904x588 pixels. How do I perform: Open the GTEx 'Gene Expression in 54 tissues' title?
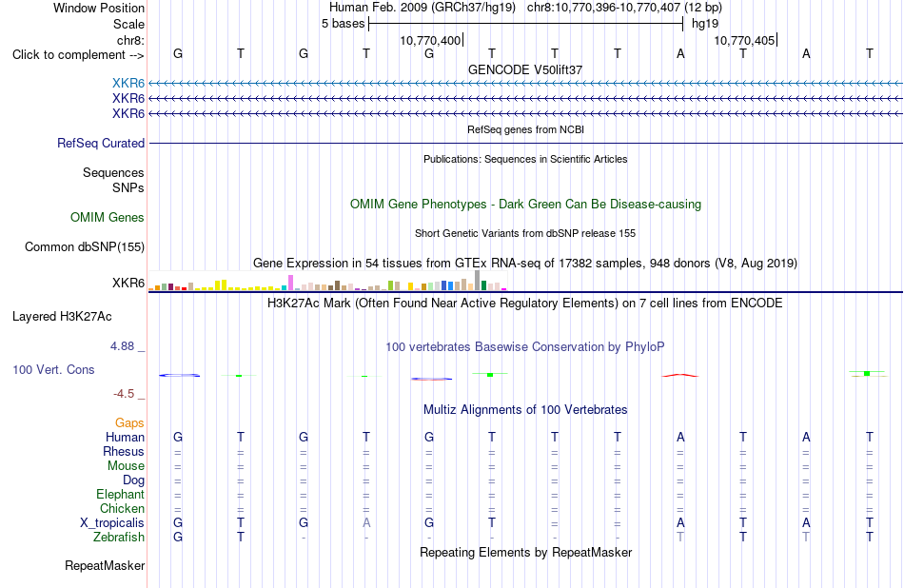pos(525,264)
